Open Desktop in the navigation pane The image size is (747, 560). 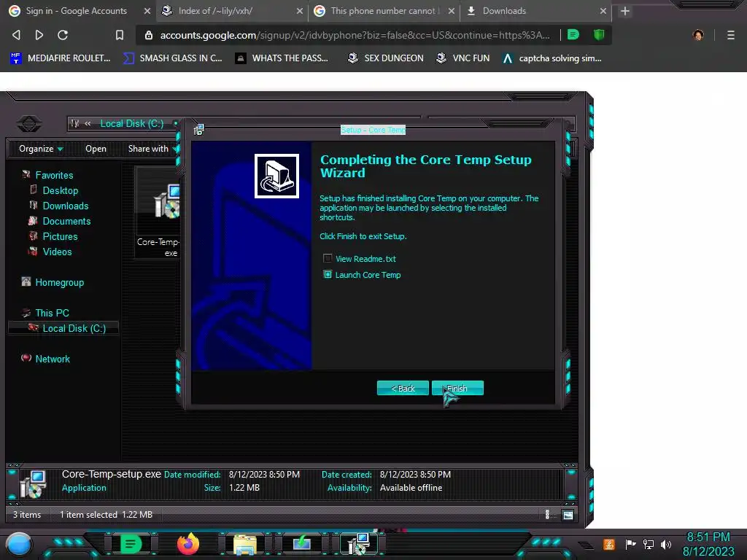[60, 190]
